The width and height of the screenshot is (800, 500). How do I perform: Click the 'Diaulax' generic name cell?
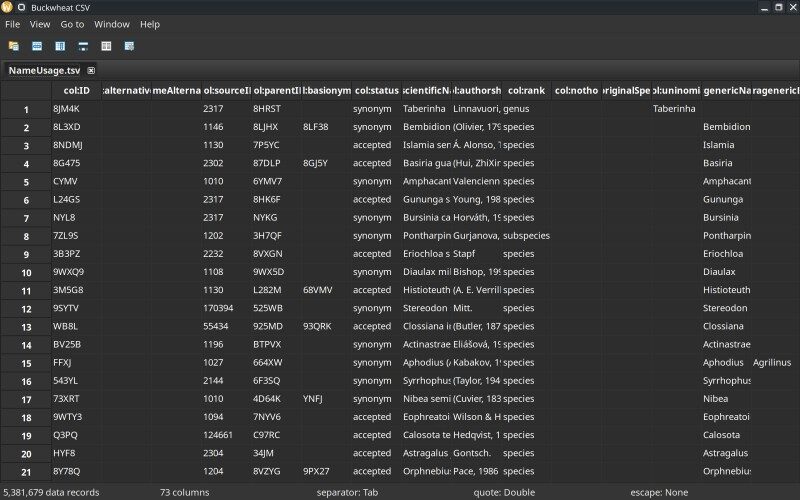[x=727, y=271]
